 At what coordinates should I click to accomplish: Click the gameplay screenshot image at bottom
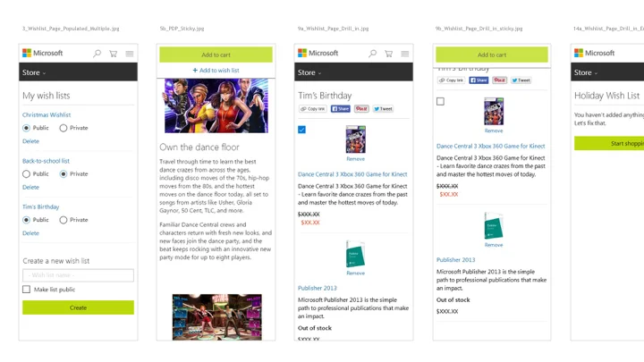coord(216,316)
